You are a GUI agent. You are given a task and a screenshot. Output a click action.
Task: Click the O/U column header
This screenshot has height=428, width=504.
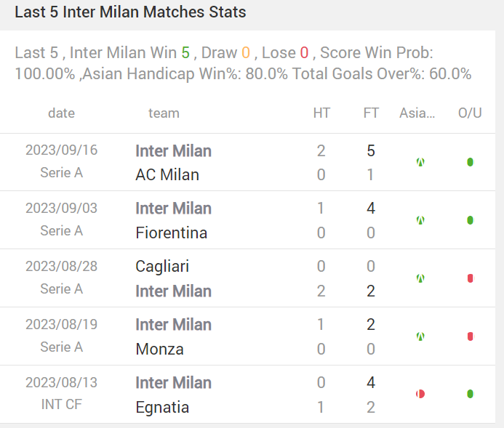point(470,113)
